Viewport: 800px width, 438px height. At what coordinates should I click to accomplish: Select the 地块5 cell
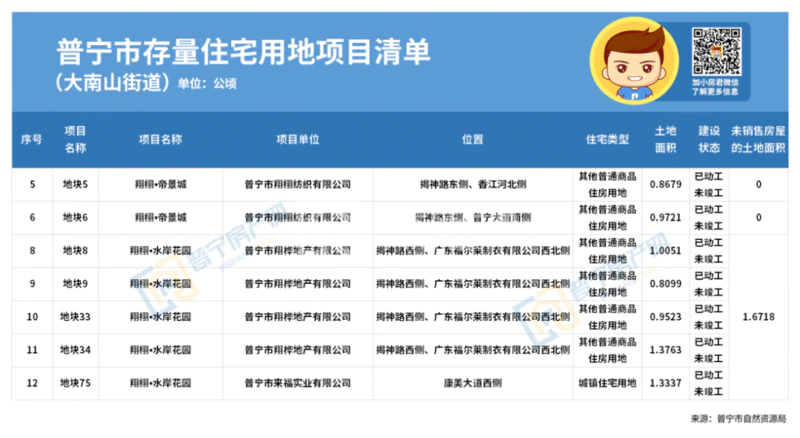click(x=75, y=185)
